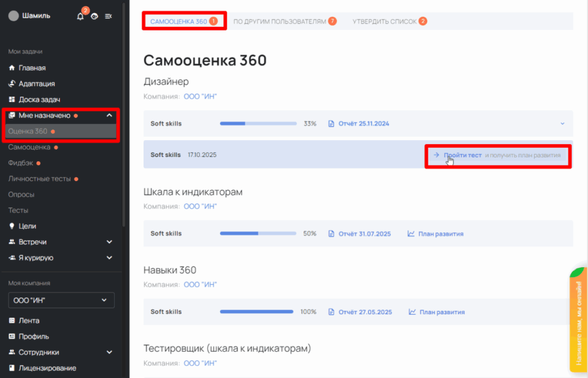Open the ООО "ИН" company dropdown
The width and height of the screenshot is (588, 378).
coord(61,300)
